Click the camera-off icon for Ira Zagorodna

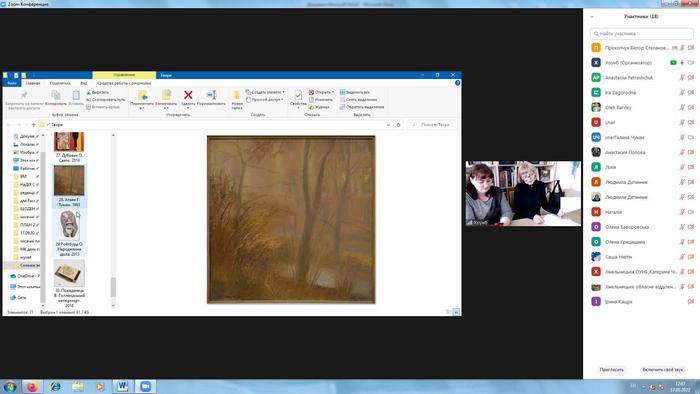(x=691, y=93)
